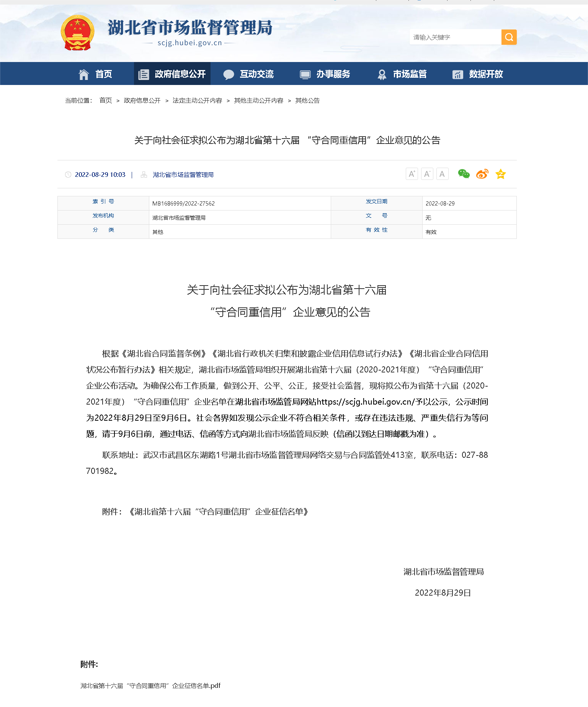Click 首页 in the breadcrumb trail
This screenshot has height=707, width=588.
click(x=105, y=101)
